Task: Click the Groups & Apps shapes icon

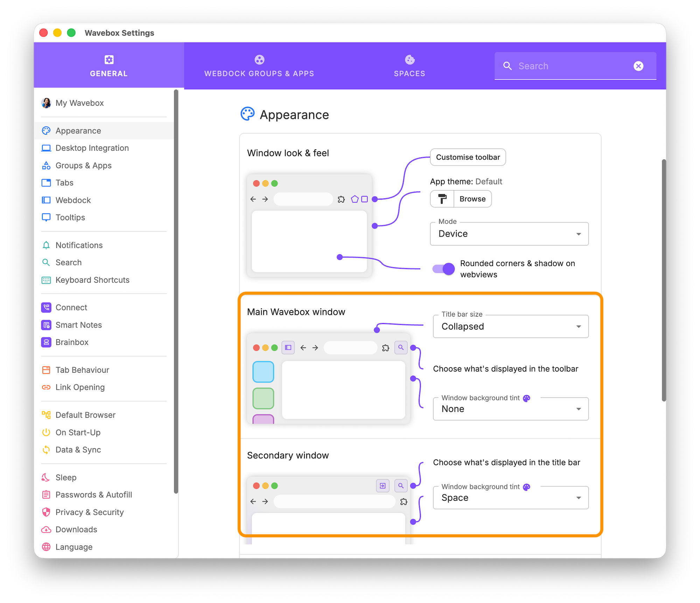Action: [46, 165]
